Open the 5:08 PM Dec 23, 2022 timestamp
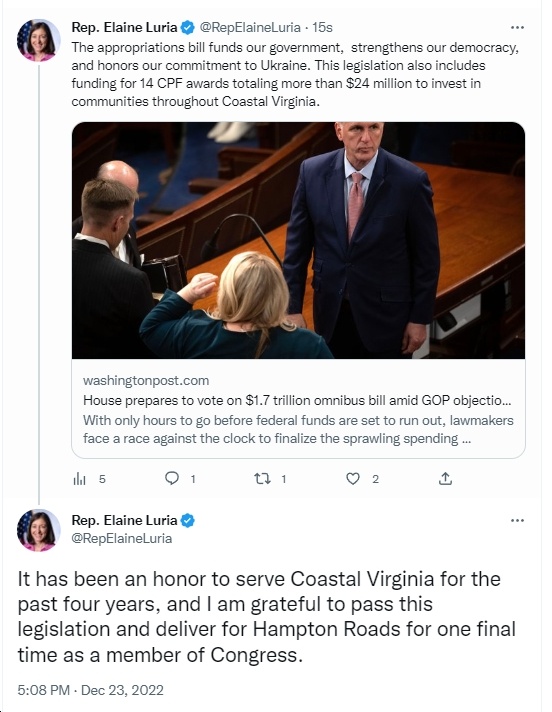The height and width of the screenshot is (712, 552). click(x=90, y=690)
